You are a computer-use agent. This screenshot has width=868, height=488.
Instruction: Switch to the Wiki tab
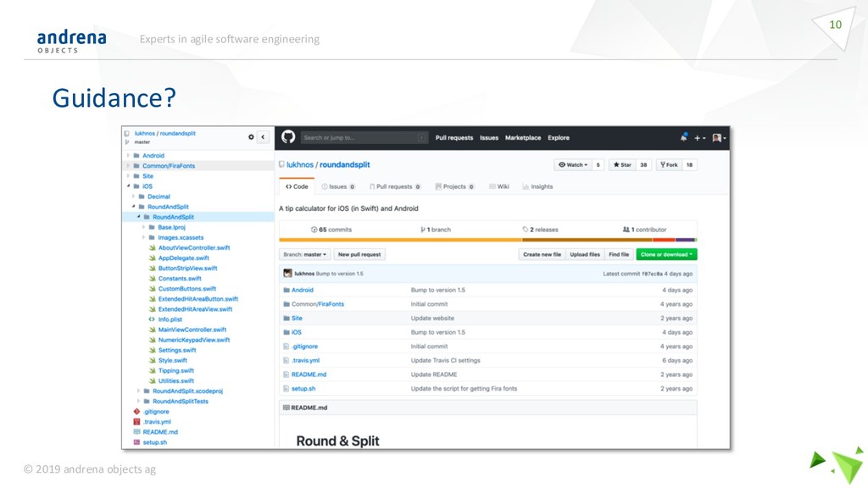coord(498,186)
